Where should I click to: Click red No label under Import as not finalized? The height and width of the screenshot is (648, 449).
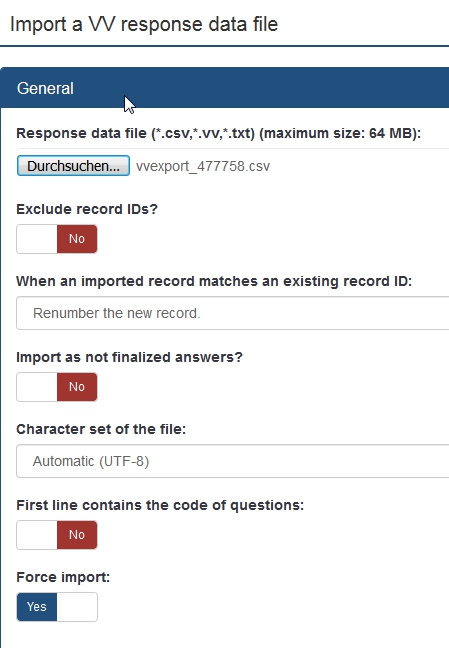[77, 387]
